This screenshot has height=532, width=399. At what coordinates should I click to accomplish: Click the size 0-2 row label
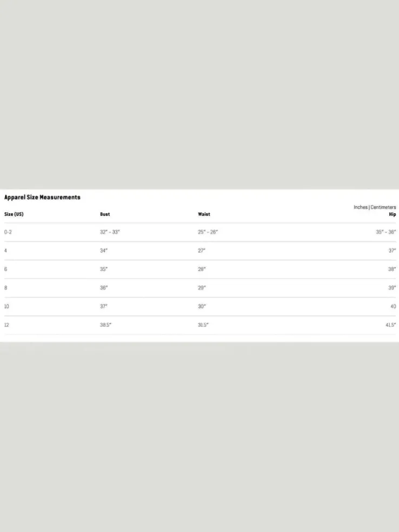pos(8,232)
